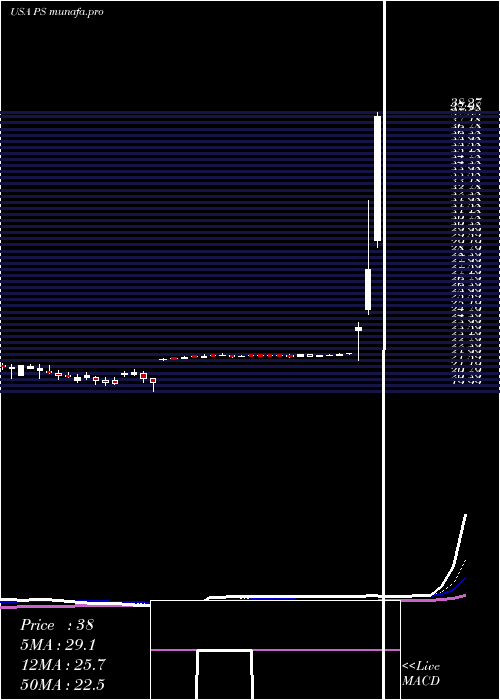Click the white vertical cursor line
Screen dimensions: 500x700
coord(384,350)
